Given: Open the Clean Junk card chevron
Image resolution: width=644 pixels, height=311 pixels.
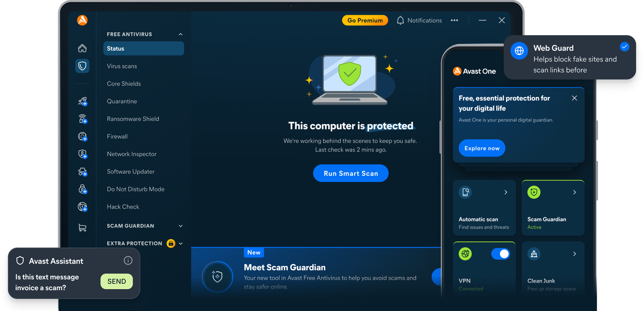Looking at the screenshot, I should point(575,254).
